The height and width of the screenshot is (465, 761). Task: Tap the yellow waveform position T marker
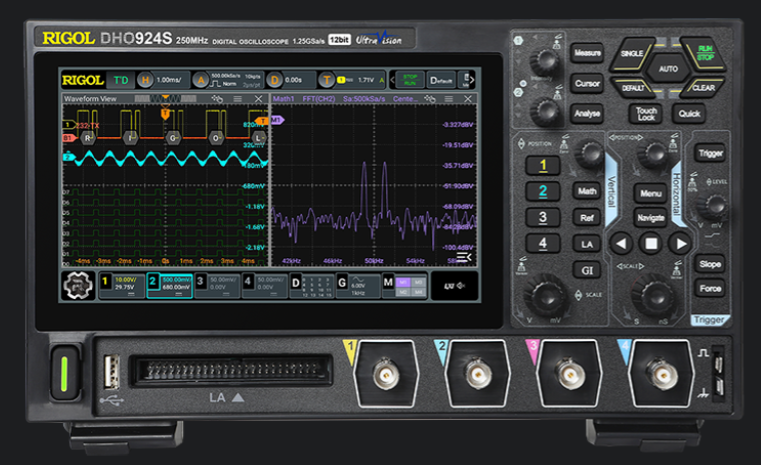(x=165, y=114)
